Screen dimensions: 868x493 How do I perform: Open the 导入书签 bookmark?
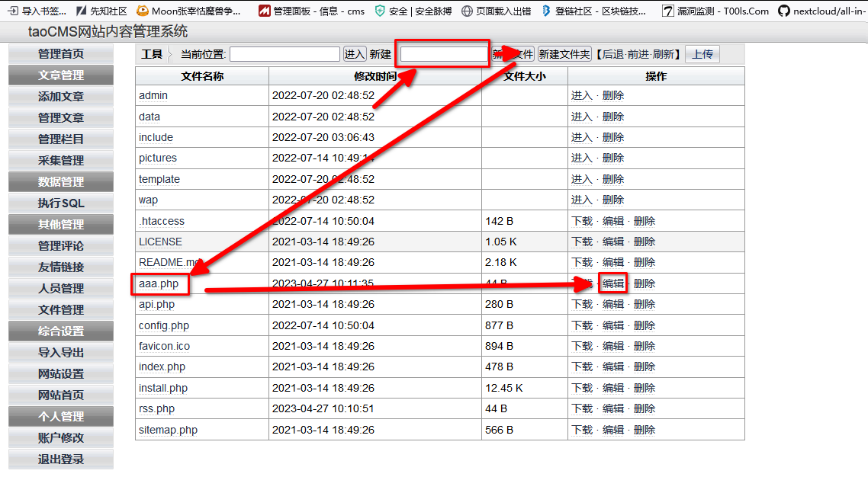[37, 11]
